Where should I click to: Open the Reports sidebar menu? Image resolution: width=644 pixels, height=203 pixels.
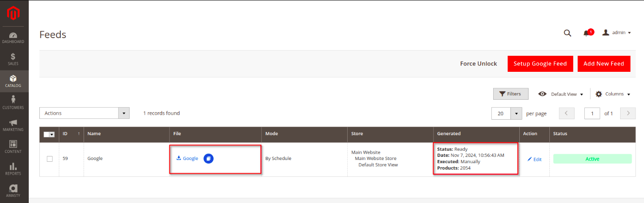click(13, 169)
